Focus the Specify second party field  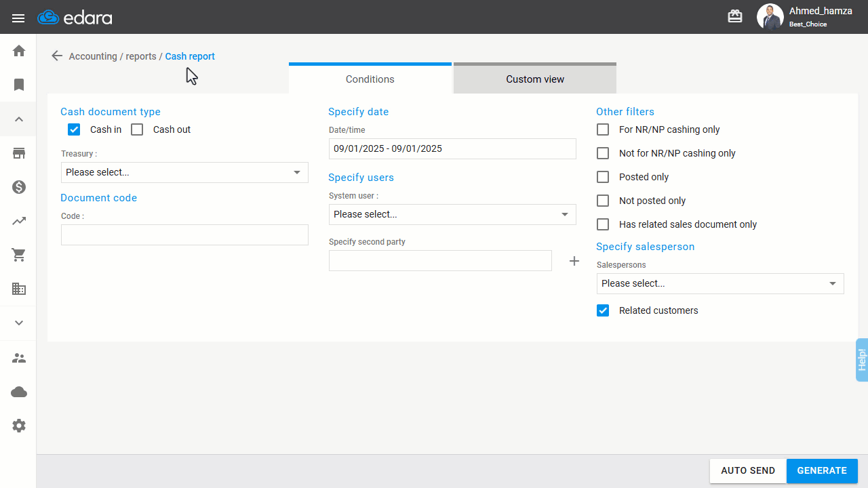[x=440, y=261]
